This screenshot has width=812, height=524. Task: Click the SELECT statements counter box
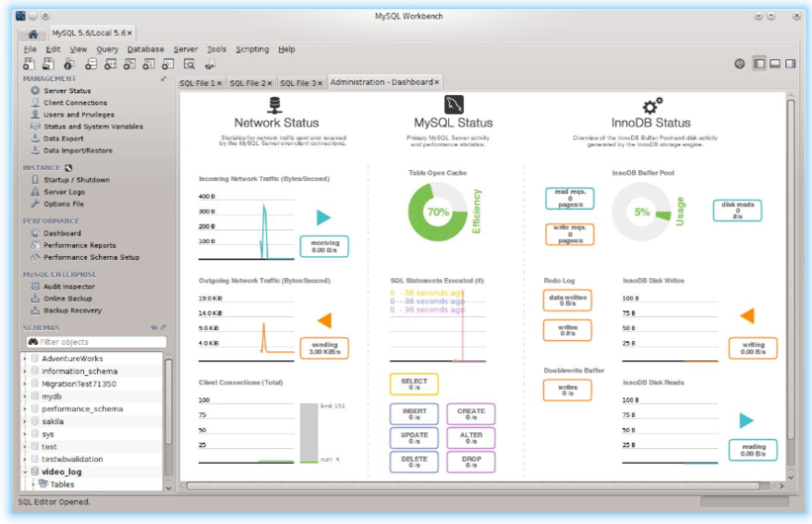pyautogui.click(x=414, y=384)
